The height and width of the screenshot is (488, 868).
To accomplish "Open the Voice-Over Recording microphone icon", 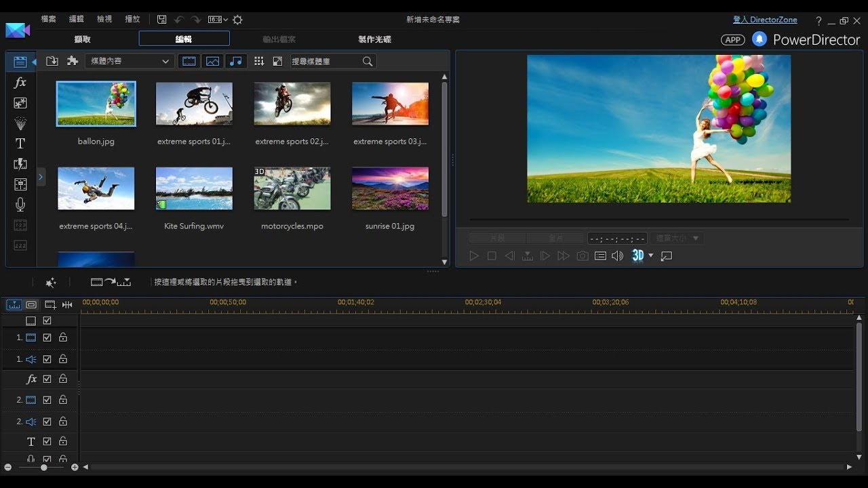I will pos(20,205).
